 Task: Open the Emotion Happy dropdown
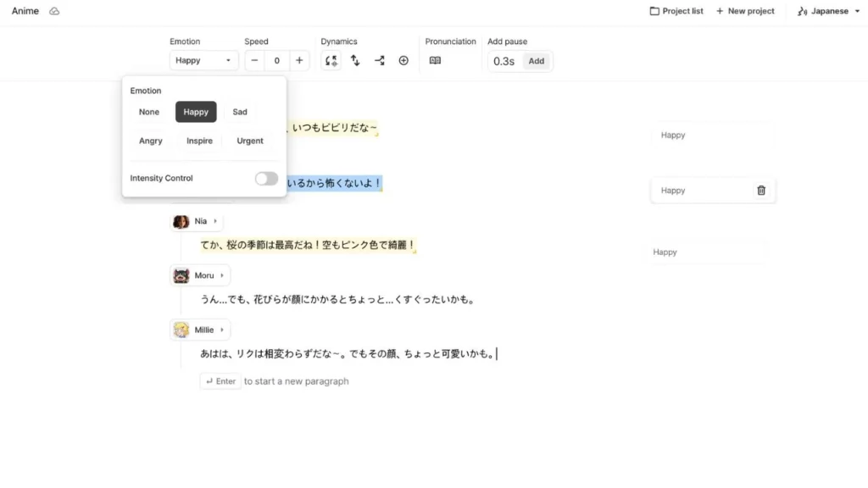coord(203,60)
